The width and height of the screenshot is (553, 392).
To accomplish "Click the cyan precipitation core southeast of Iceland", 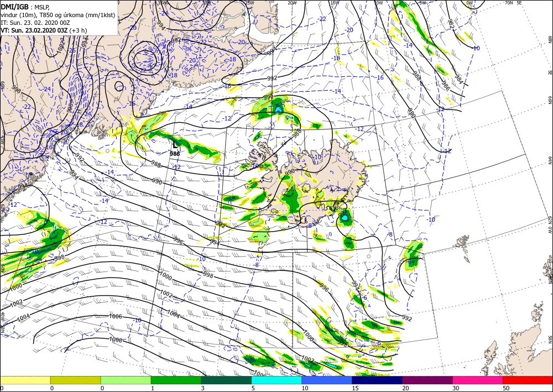I will 345,217.
